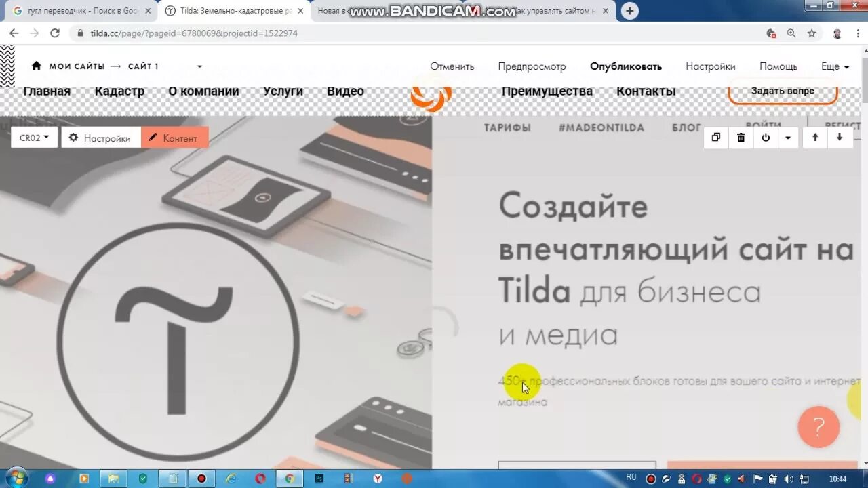
Task: Move the block up with the up arrow
Action: point(815,138)
